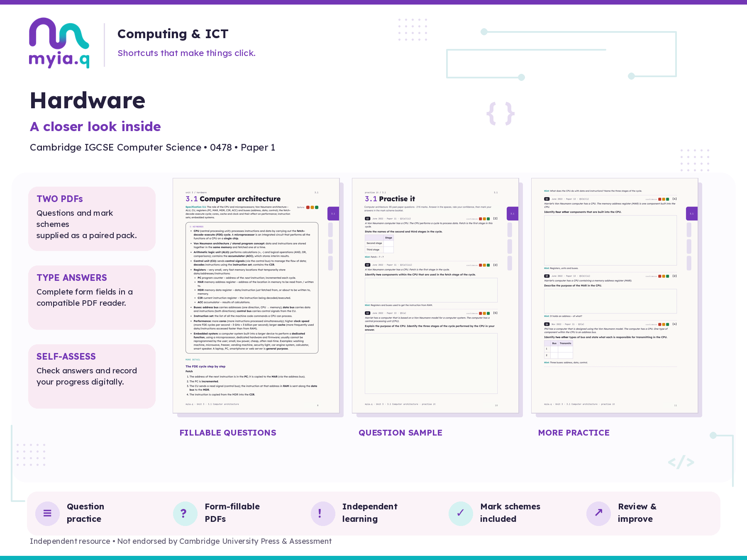747x560 pixels.
Task: Click the question mark icon for Form-fillable PDFs
Action: 185,513
